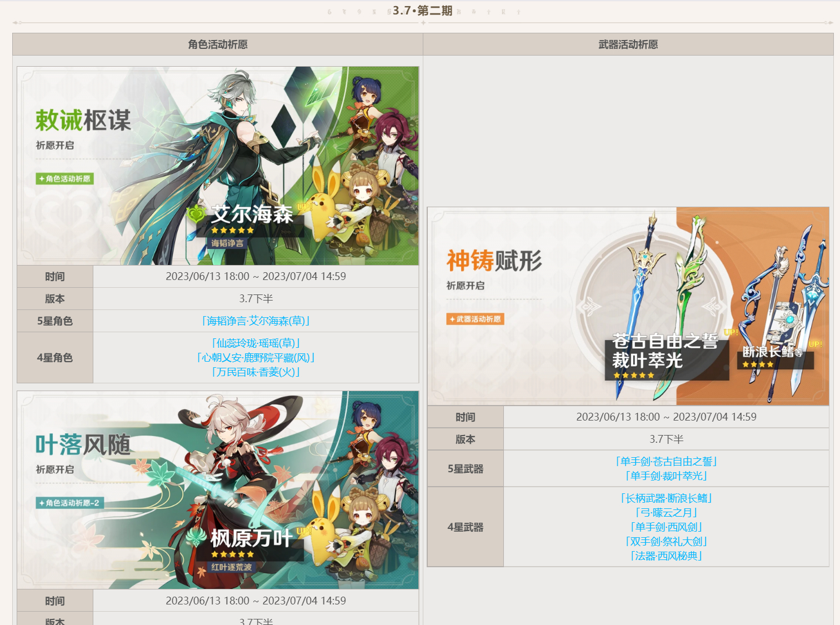
Task: Open the 艾尔海森 character link
Action: [x=256, y=321]
